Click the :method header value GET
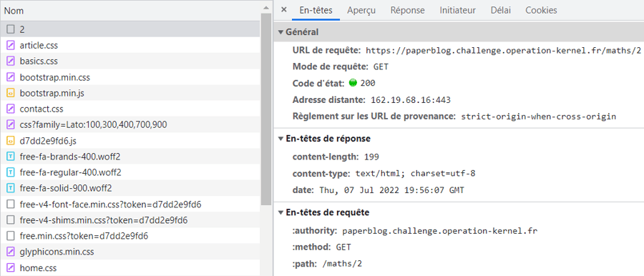The width and height of the screenshot is (644, 276). [x=343, y=247]
